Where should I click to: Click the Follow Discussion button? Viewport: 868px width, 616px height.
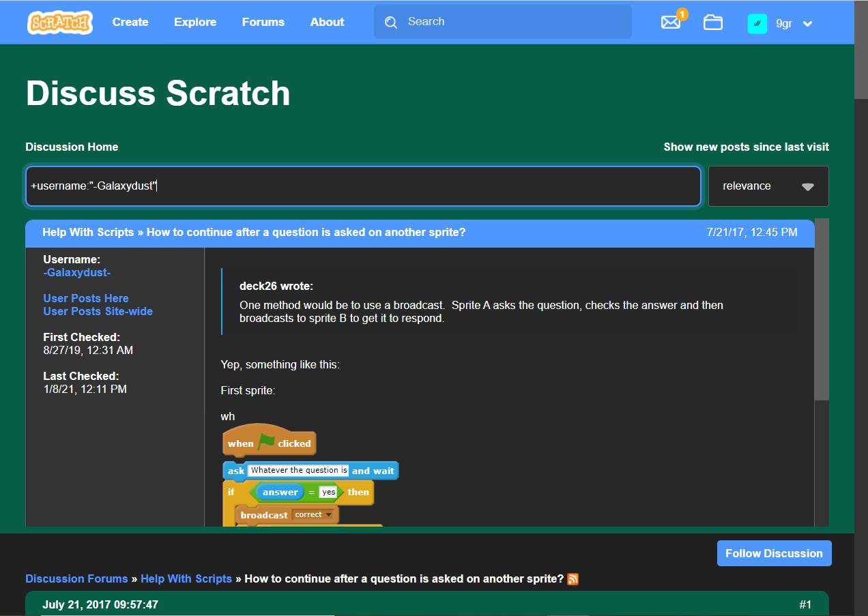pos(774,553)
